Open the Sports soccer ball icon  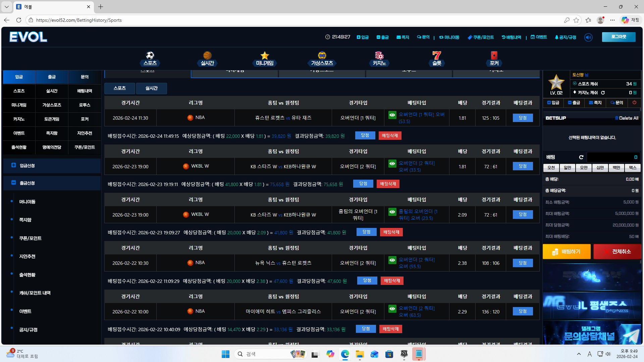pos(150,56)
